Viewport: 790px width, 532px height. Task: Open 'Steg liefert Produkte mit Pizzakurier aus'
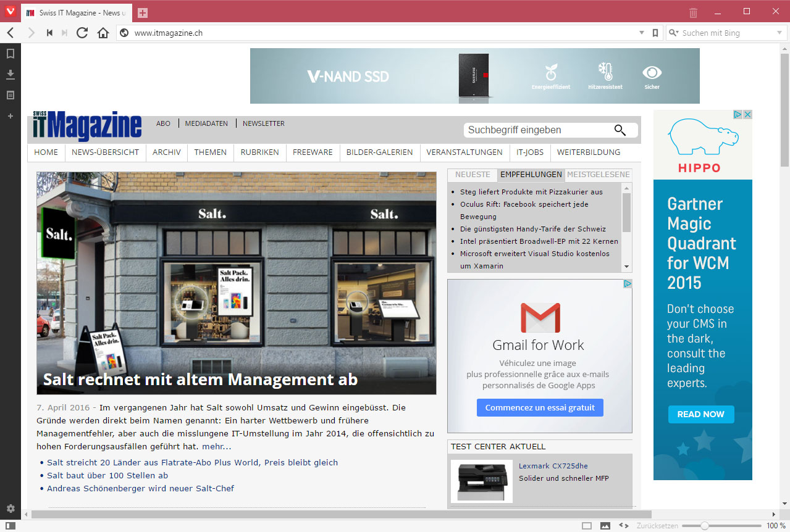pos(531,192)
